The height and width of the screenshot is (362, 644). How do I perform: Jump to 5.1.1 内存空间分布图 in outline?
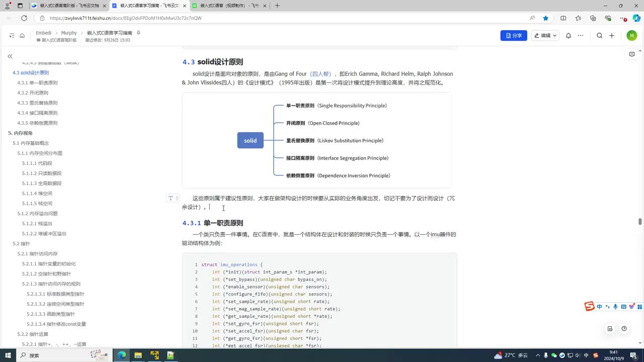point(40,153)
